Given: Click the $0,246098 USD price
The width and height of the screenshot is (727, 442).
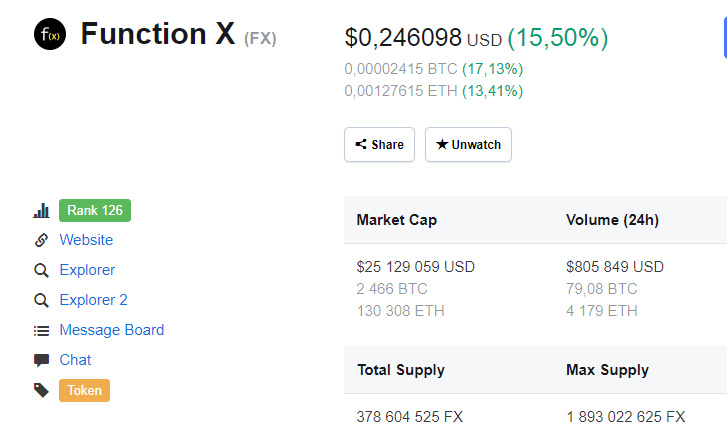Looking at the screenshot, I should pyautogui.click(x=423, y=38).
